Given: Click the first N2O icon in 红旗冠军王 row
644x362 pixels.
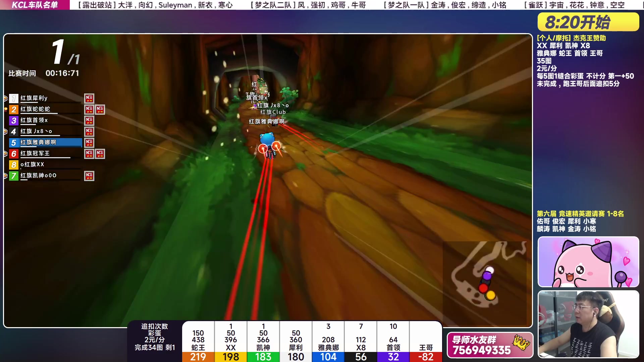Looking at the screenshot, I should pos(89,154).
